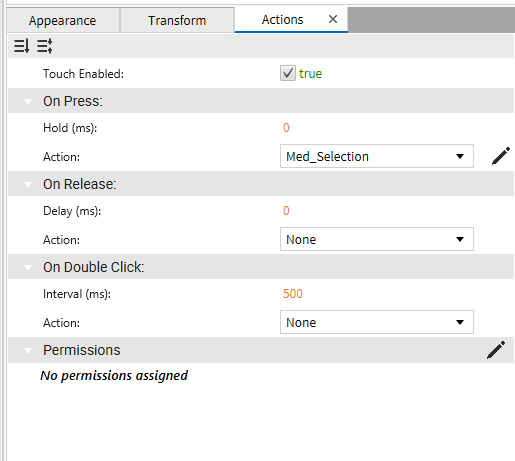
Task: Edit the On Press action with pencil icon
Action: tap(501, 156)
